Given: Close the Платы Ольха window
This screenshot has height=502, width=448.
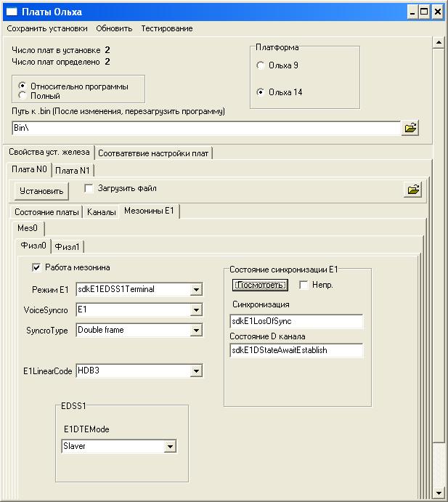Looking at the screenshot, I should (437, 12).
